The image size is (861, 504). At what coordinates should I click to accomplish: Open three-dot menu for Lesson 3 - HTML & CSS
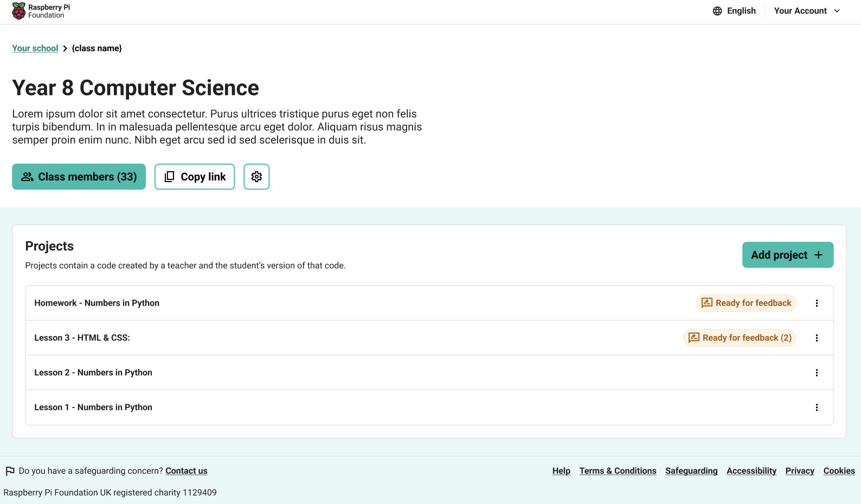[x=817, y=338]
